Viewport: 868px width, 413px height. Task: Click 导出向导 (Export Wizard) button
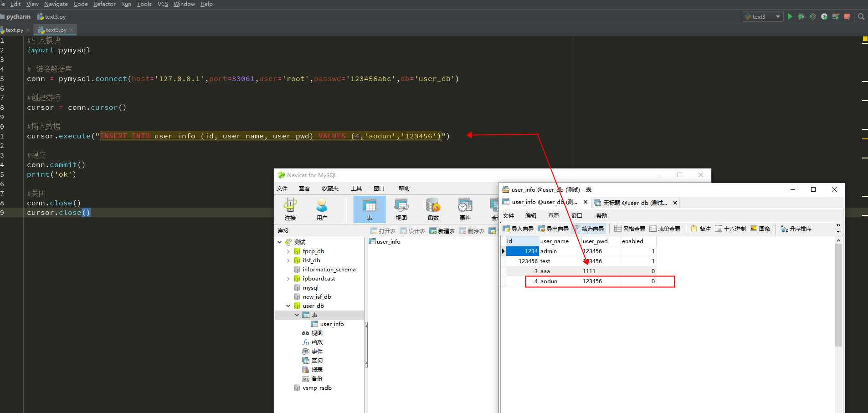tap(553, 229)
